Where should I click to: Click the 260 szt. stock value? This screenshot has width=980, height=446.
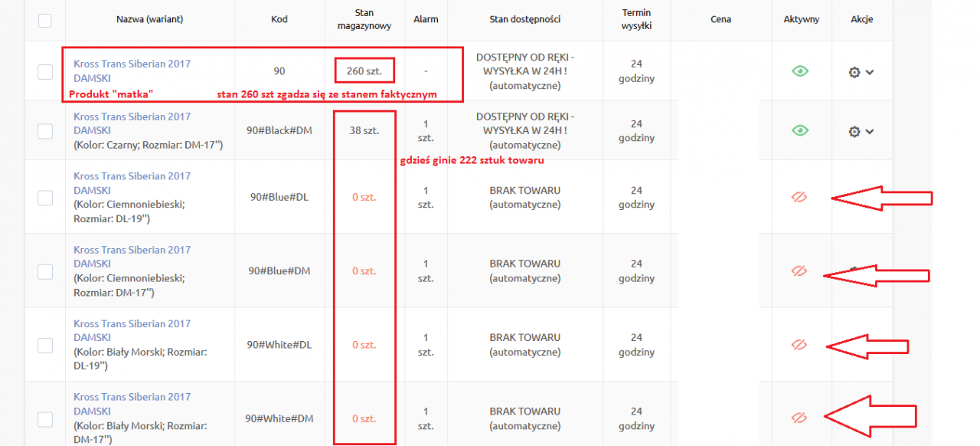364,71
